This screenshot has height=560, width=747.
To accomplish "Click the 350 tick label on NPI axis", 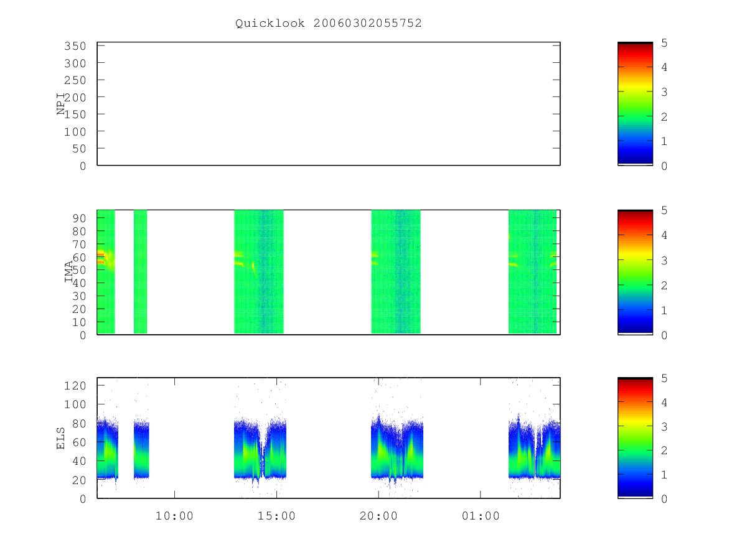I will 75,46.
